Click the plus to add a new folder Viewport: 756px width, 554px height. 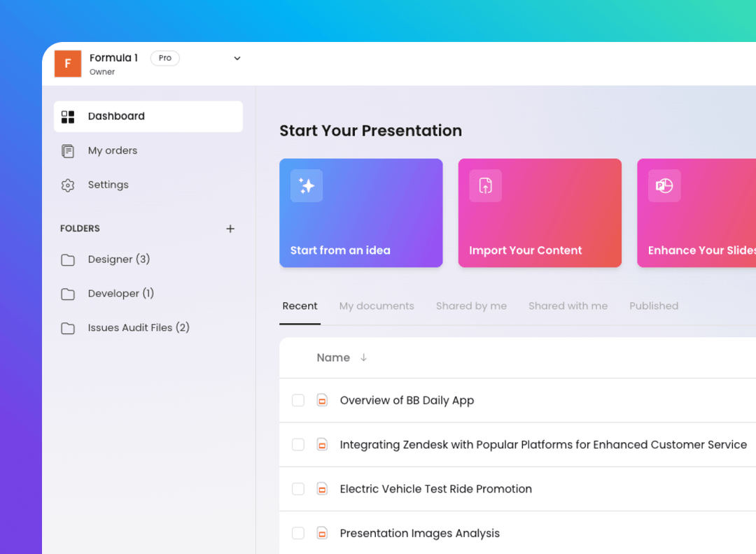[230, 228]
